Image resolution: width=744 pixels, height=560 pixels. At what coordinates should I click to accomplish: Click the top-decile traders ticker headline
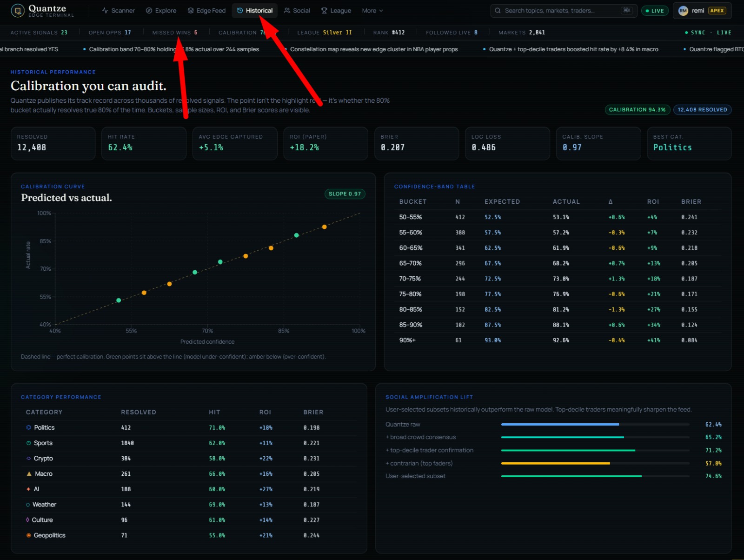pyautogui.click(x=574, y=49)
